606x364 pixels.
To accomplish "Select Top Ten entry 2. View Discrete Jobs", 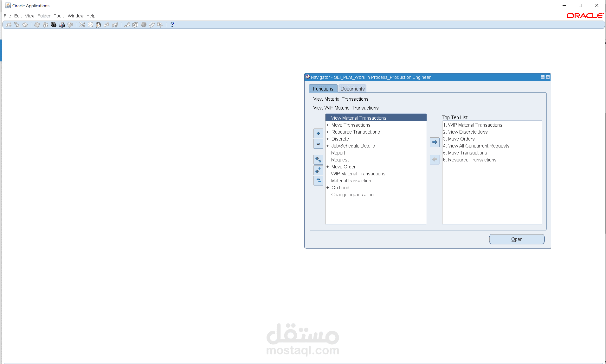I will pos(465,132).
